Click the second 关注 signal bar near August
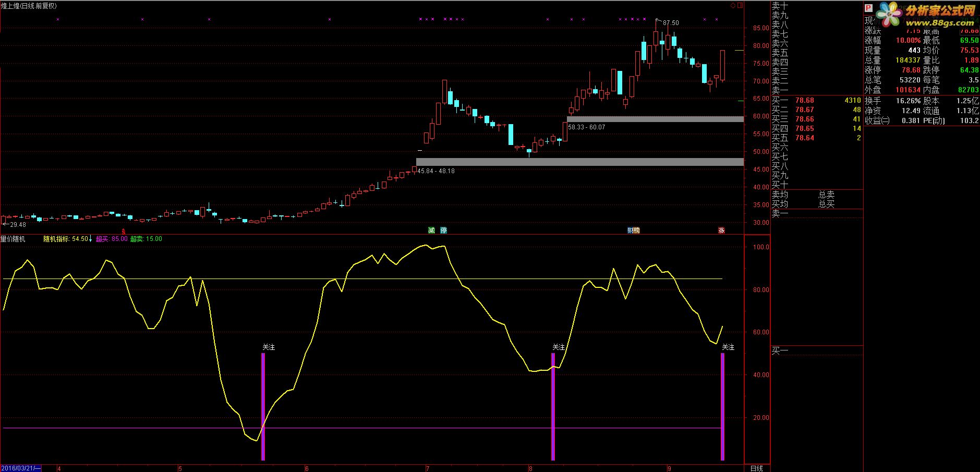 pos(553,406)
